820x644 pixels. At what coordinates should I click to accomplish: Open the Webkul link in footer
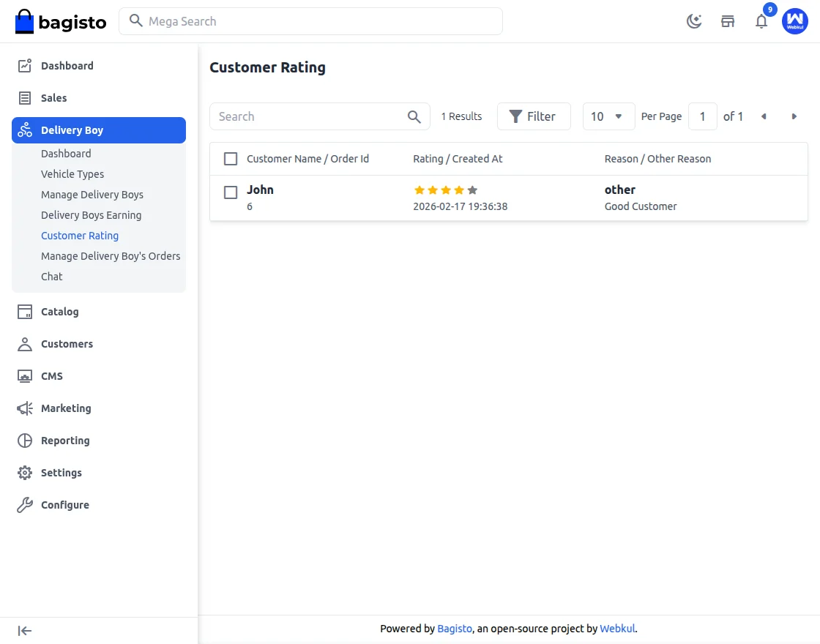click(617, 628)
